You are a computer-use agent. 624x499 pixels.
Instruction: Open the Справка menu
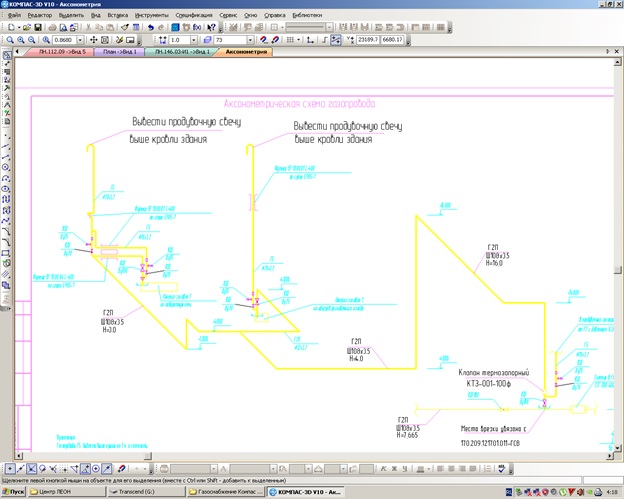[x=275, y=15]
